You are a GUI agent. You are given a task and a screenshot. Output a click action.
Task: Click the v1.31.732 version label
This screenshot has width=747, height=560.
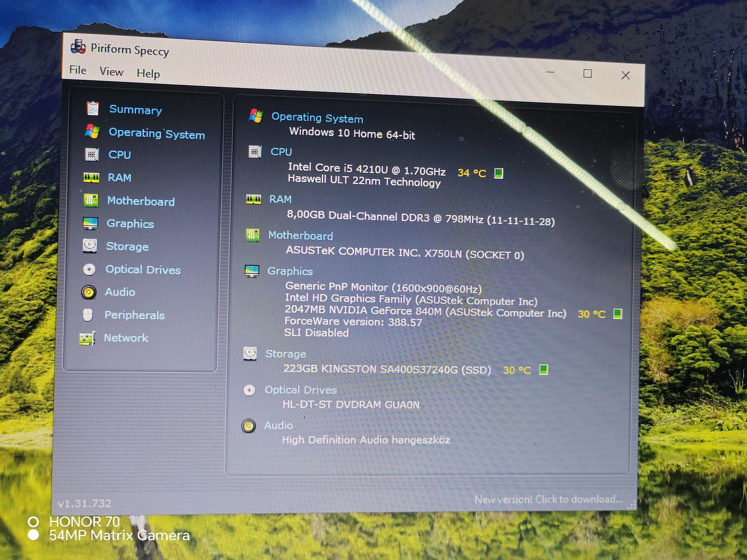click(x=84, y=503)
